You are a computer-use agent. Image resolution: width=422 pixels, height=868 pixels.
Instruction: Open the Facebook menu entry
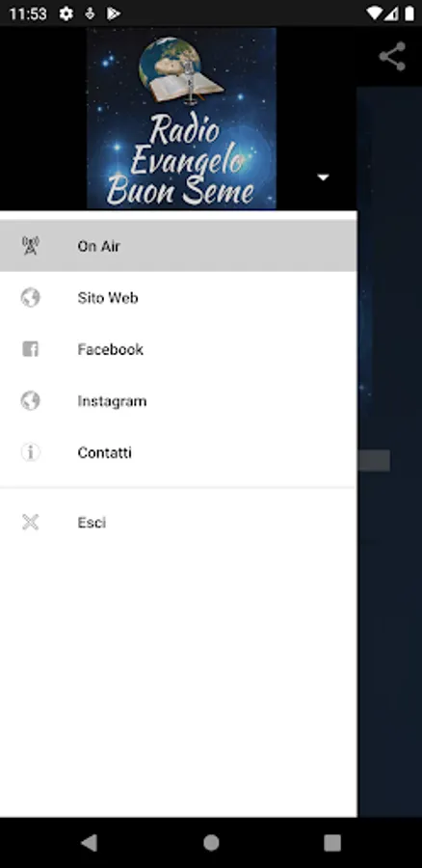[x=178, y=349]
